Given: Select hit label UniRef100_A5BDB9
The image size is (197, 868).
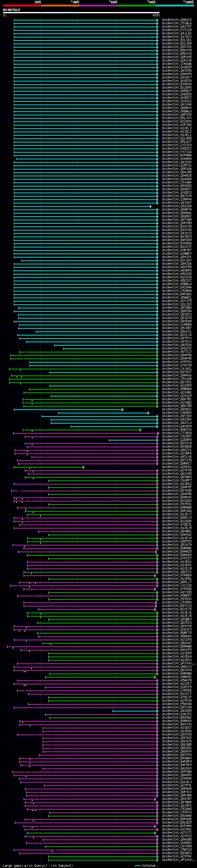Looking at the screenshot, I should coord(177,389).
